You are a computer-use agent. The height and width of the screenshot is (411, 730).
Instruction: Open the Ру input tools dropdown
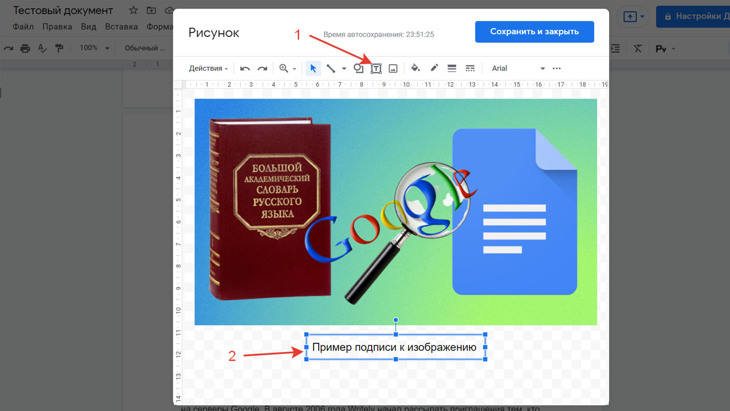(x=665, y=48)
